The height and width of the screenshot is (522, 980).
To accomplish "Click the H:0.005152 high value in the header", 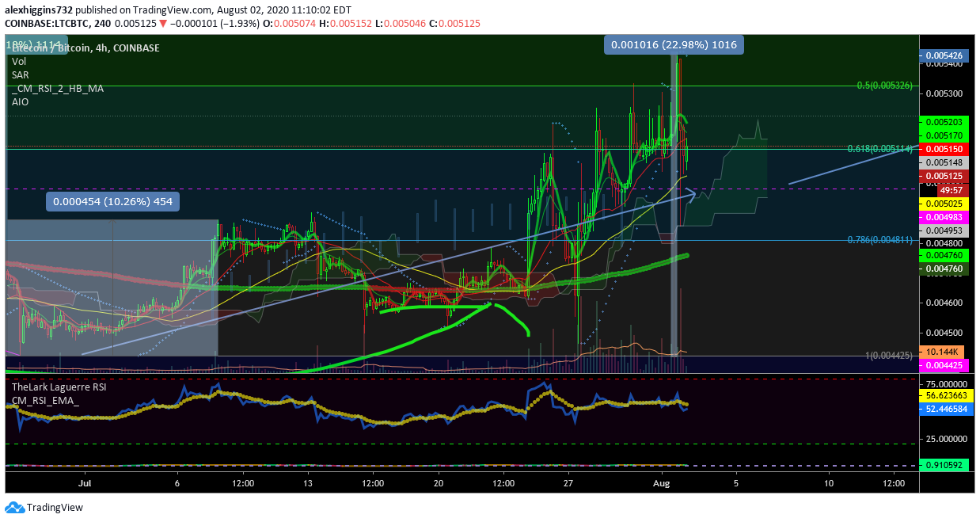I will (345, 25).
